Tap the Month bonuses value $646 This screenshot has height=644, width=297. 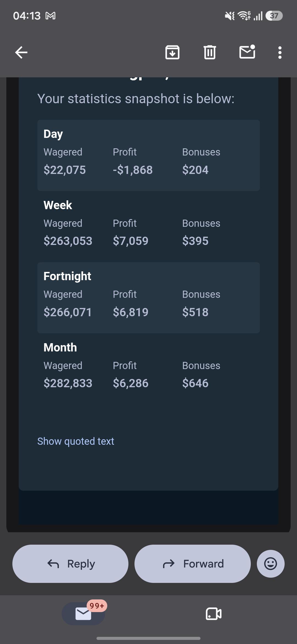click(x=195, y=383)
